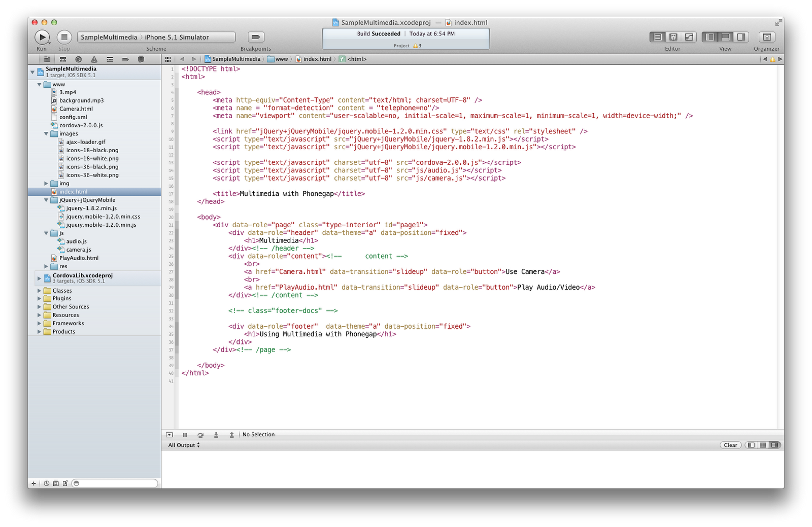This screenshot has width=812, height=527.
Task: Open camera.js in the js folder
Action: pyautogui.click(x=78, y=250)
